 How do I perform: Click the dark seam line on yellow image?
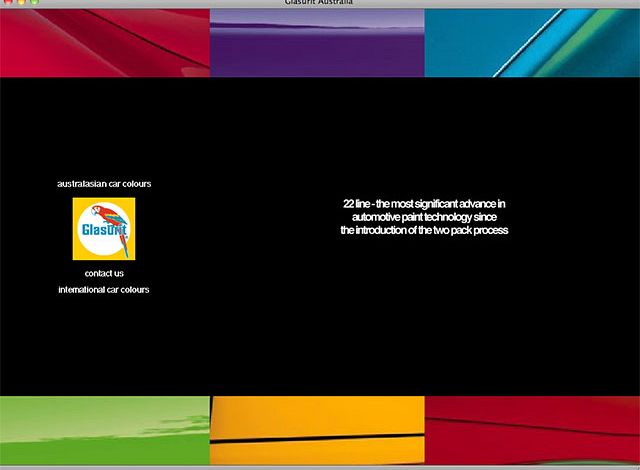tap(317, 438)
